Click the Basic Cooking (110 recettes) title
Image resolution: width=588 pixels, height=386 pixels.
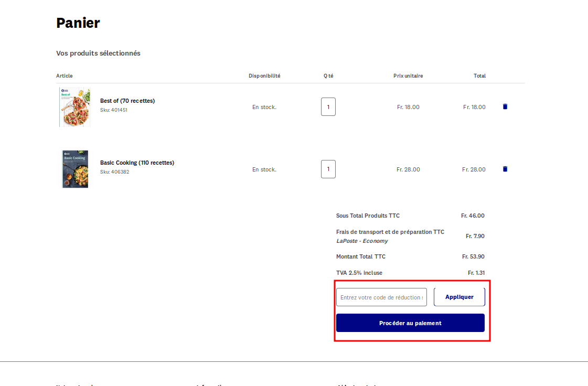point(137,163)
